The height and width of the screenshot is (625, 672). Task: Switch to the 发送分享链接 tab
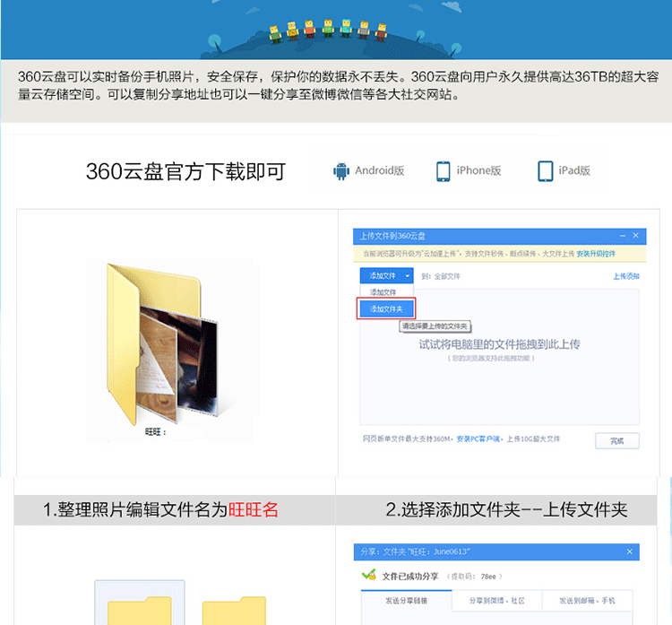[406, 601]
